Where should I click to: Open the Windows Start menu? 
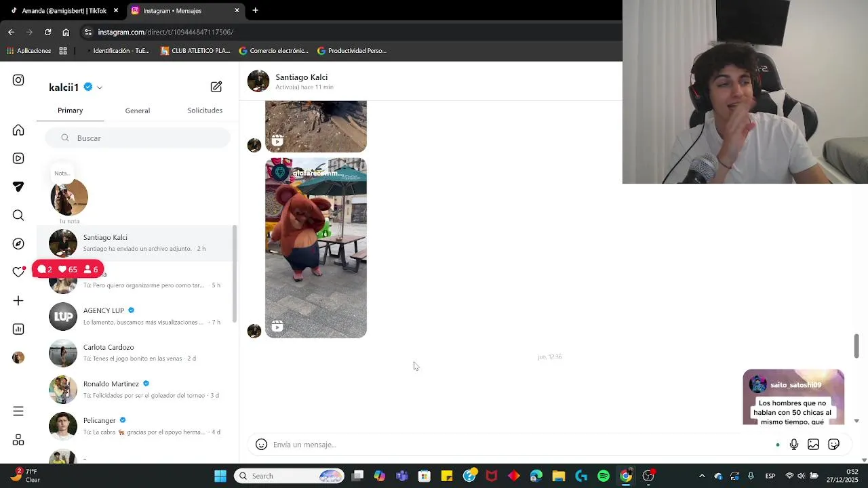pyautogui.click(x=220, y=476)
